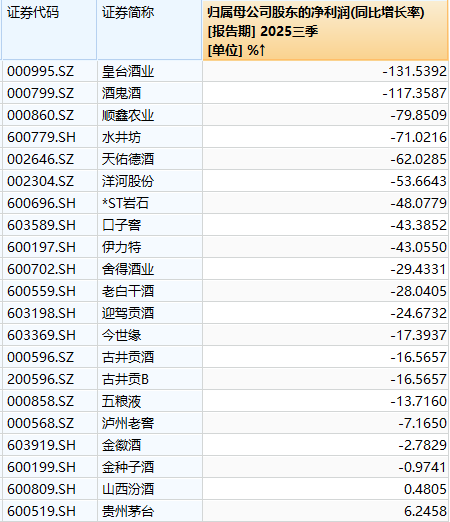The width and height of the screenshot is (450, 522).
Task: Select name cell 今世缘
Action: [x=150, y=335]
